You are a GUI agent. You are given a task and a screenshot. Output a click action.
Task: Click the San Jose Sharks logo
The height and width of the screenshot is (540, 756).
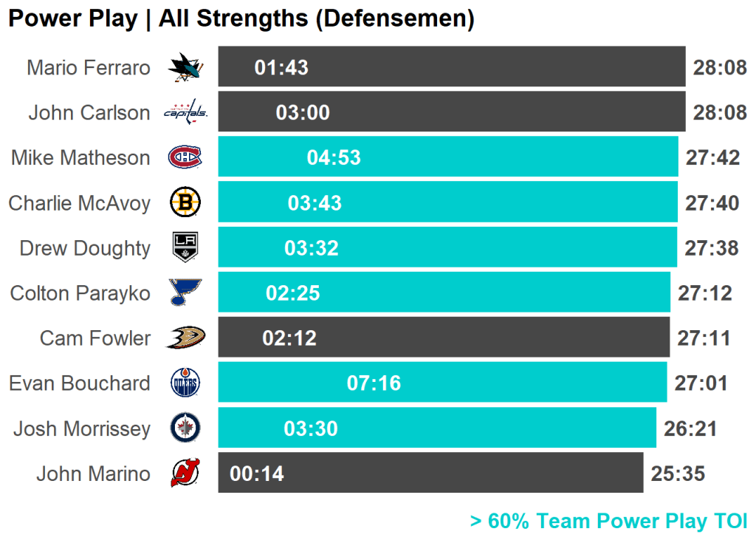[x=185, y=68]
